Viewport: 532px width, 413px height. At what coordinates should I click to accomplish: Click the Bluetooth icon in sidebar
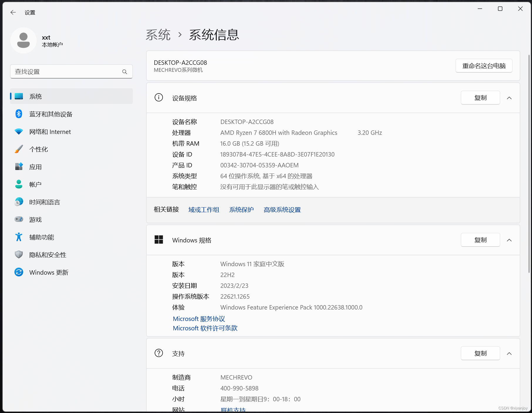pos(19,114)
